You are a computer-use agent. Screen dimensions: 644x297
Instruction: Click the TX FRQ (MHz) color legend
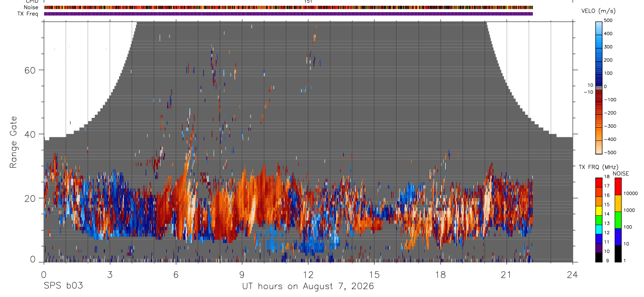(x=598, y=220)
